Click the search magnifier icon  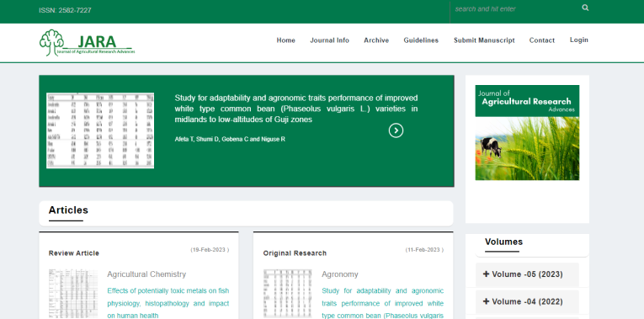click(x=585, y=8)
